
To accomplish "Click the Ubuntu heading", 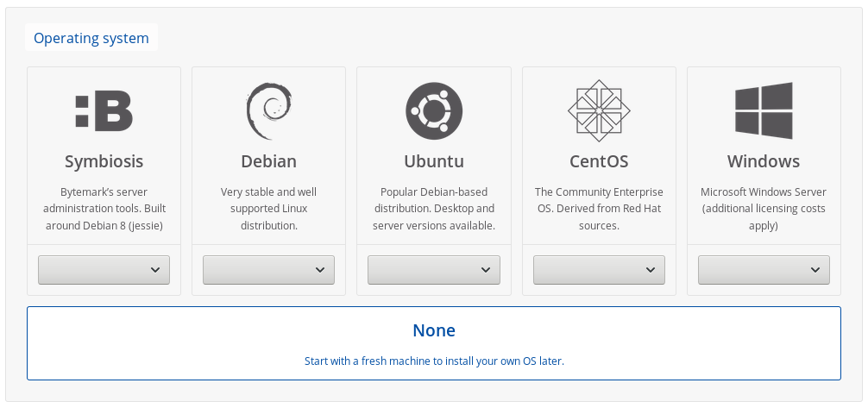I will pyautogui.click(x=434, y=161).
